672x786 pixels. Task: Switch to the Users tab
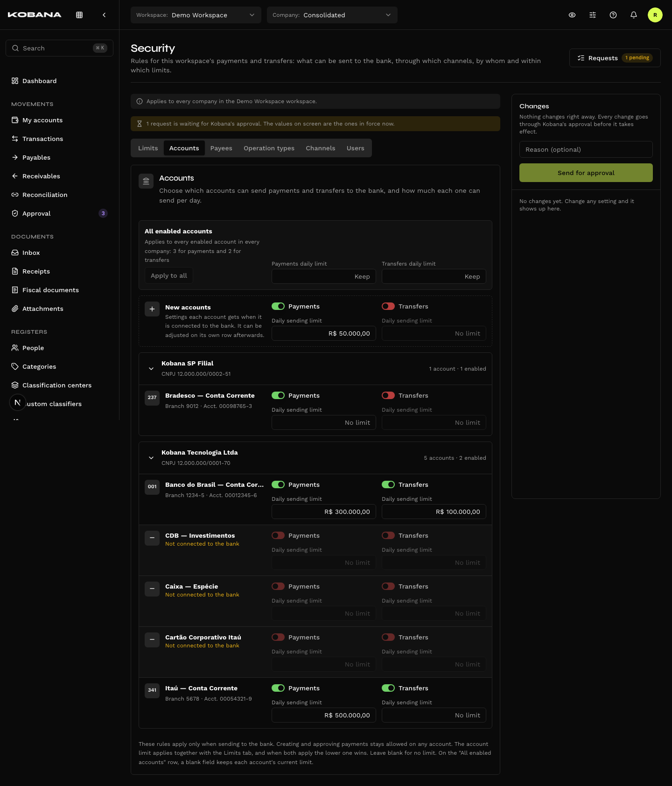click(356, 148)
